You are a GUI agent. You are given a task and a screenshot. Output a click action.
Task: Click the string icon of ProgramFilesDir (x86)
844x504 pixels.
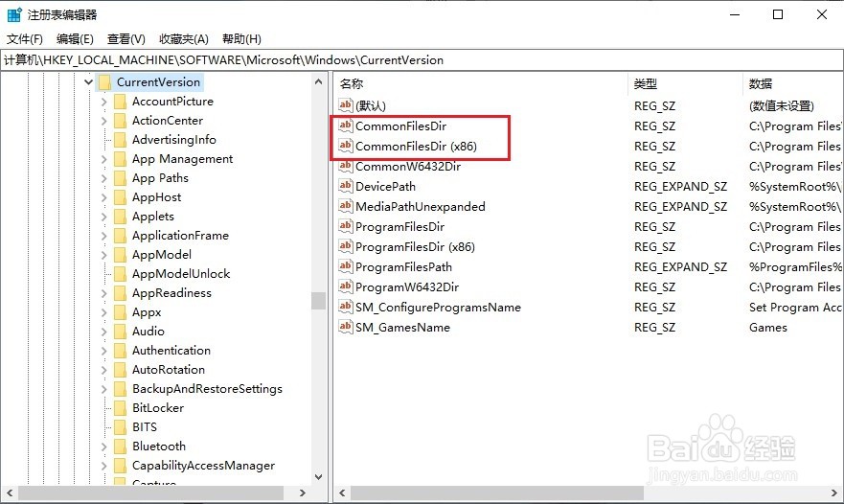click(x=345, y=246)
